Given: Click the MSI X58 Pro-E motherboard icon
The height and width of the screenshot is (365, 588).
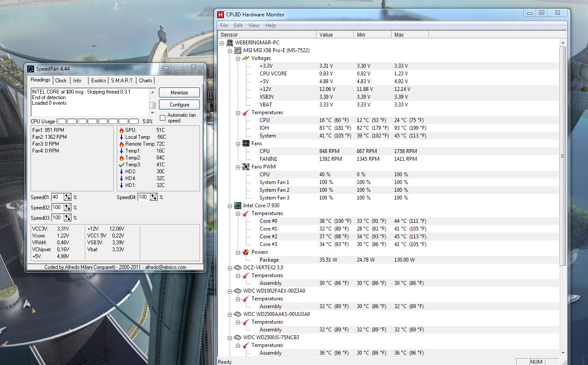Looking at the screenshot, I should coord(238,50).
